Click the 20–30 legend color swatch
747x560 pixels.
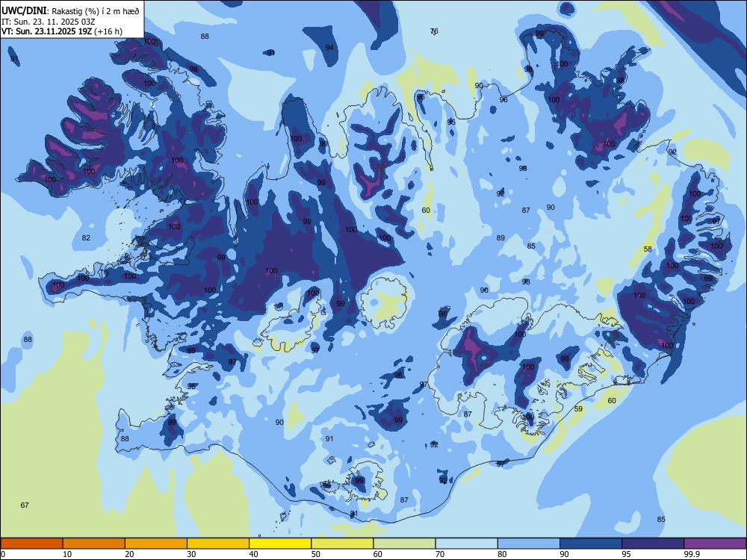(x=156, y=544)
